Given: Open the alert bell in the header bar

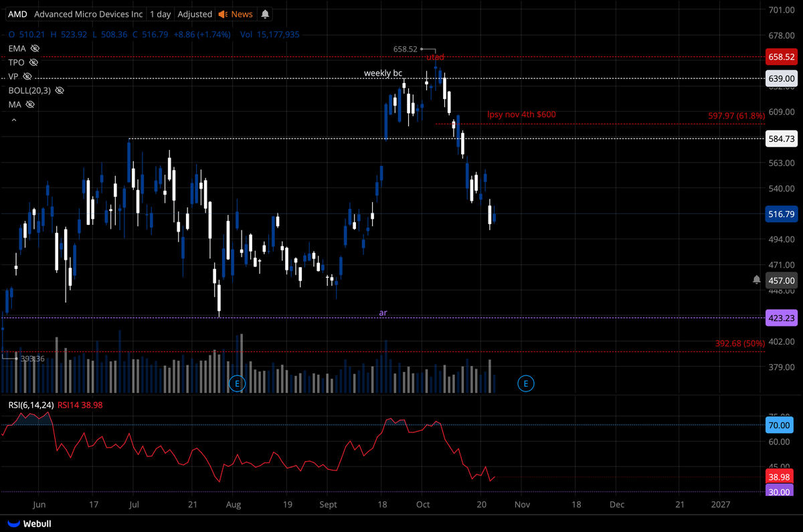Looking at the screenshot, I should click(x=266, y=14).
